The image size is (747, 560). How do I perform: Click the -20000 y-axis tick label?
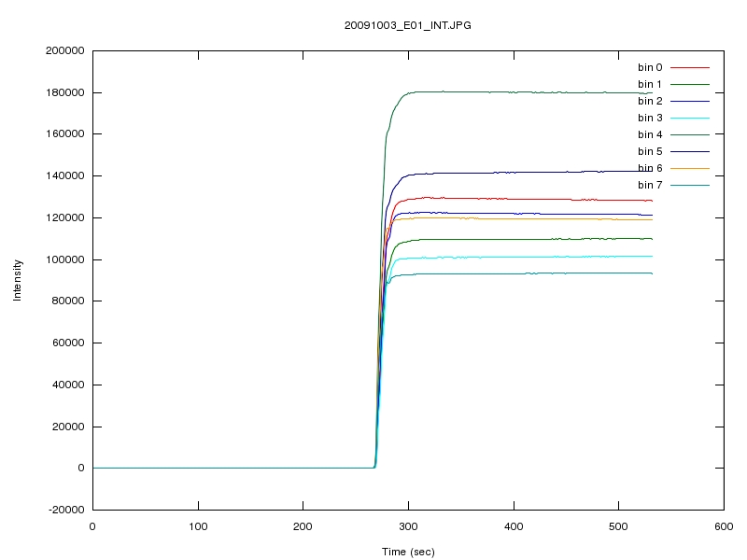tap(66, 510)
